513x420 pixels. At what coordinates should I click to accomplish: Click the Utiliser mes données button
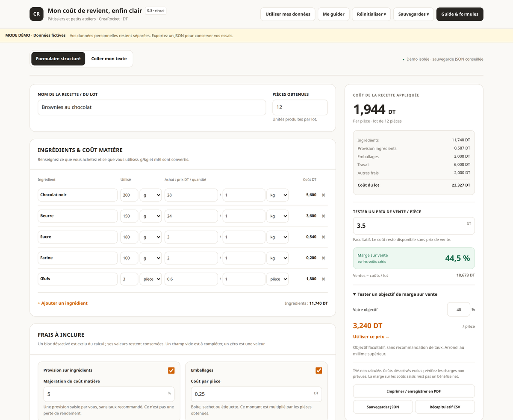click(x=288, y=14)
